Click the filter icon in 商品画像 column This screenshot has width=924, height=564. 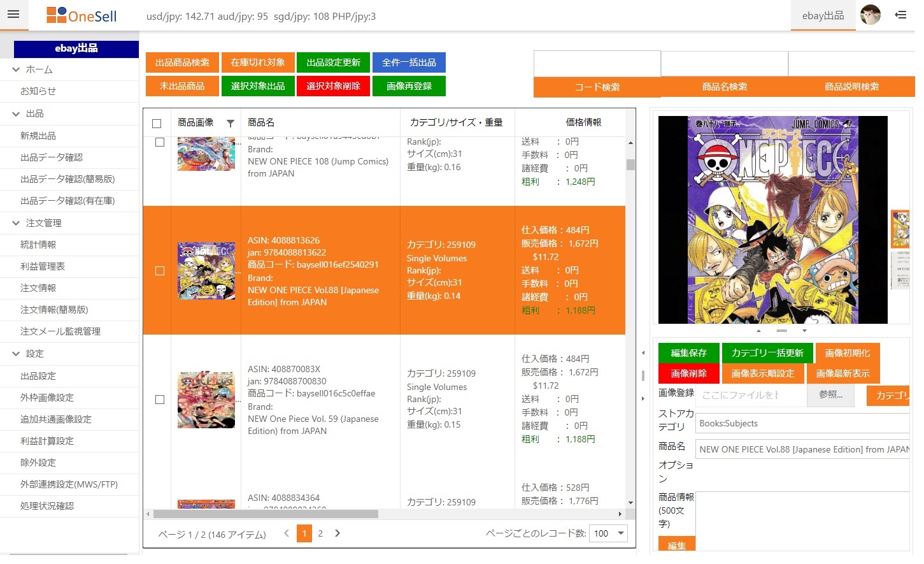[x=231, y=123]
